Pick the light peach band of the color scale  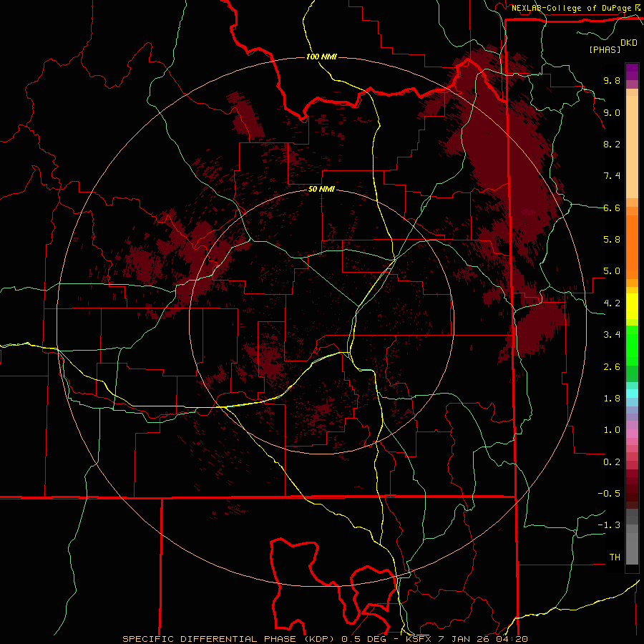pos(632,147)
